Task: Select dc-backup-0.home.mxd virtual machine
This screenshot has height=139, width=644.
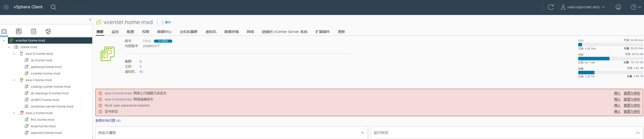Action: point(50,93)
